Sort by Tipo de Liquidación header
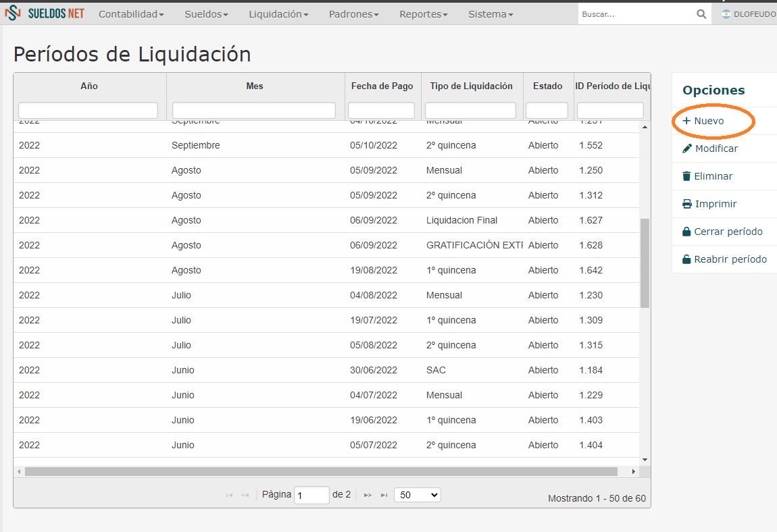The image size is (777, 532). (471, 86)
